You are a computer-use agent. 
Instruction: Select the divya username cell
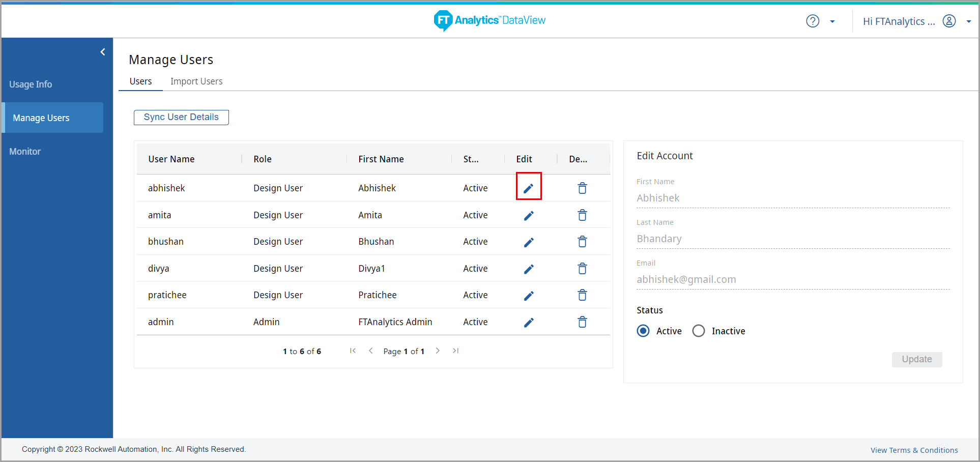click(159, 269)
